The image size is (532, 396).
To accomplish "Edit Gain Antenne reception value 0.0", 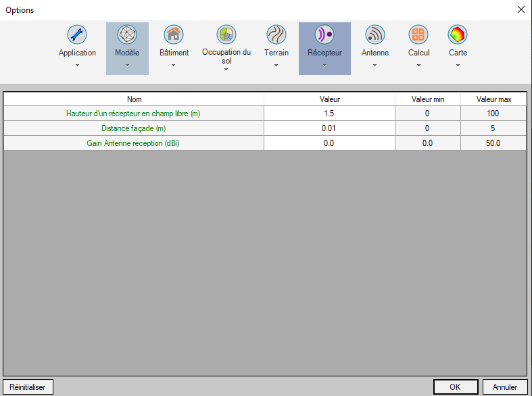I will point(329,143).
